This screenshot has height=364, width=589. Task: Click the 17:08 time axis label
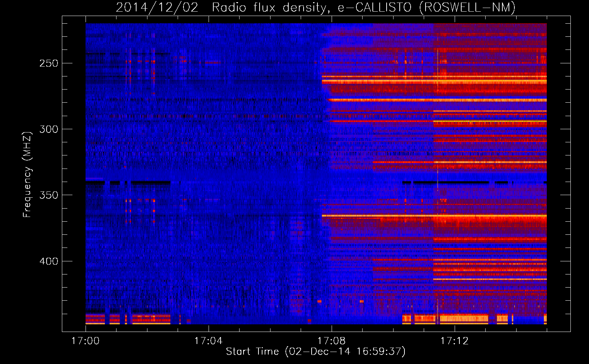tap(331, 341)
